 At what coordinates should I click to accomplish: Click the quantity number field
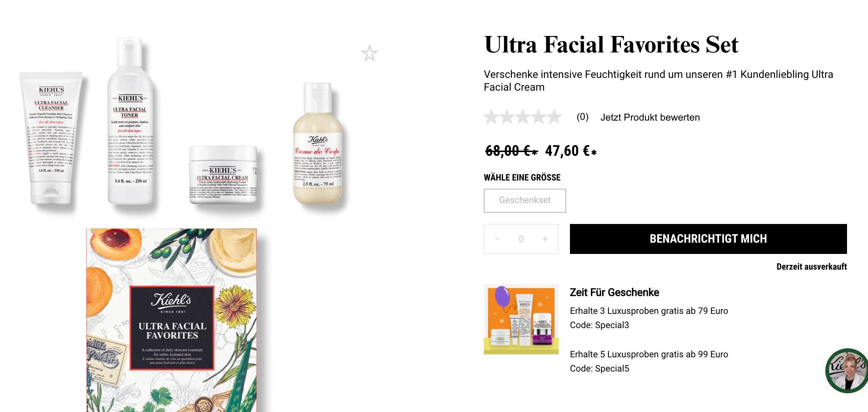(x=521, y=239)
